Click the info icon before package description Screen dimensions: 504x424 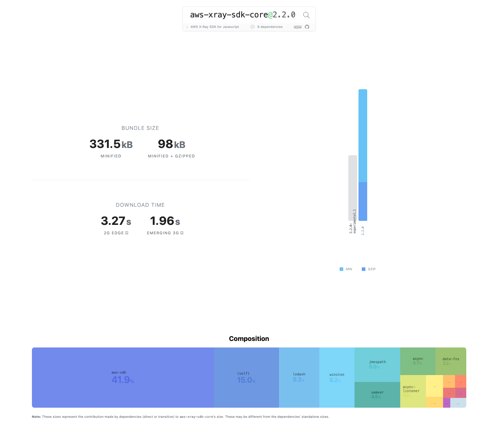click(x=187, y=27)
